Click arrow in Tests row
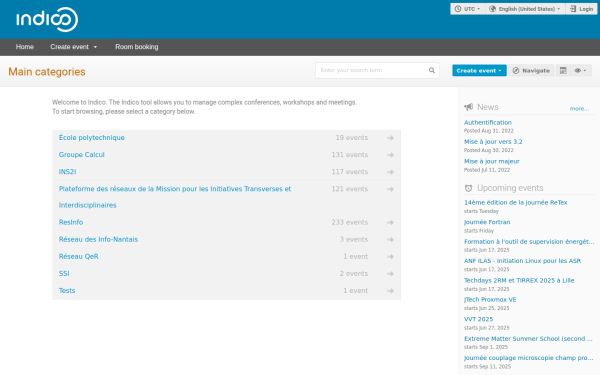This screenshot has width=600, height=375. [390, 291]
